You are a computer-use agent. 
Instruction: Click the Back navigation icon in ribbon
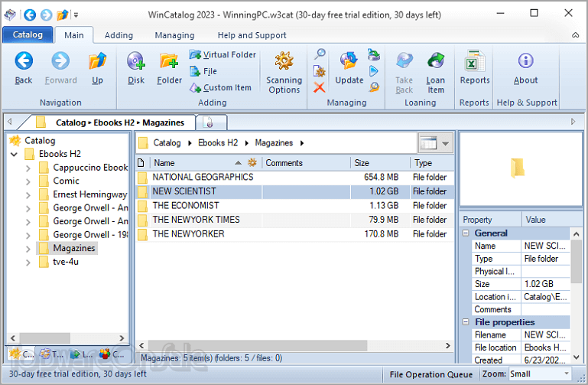pyautogui.click(x=24, y=61)
